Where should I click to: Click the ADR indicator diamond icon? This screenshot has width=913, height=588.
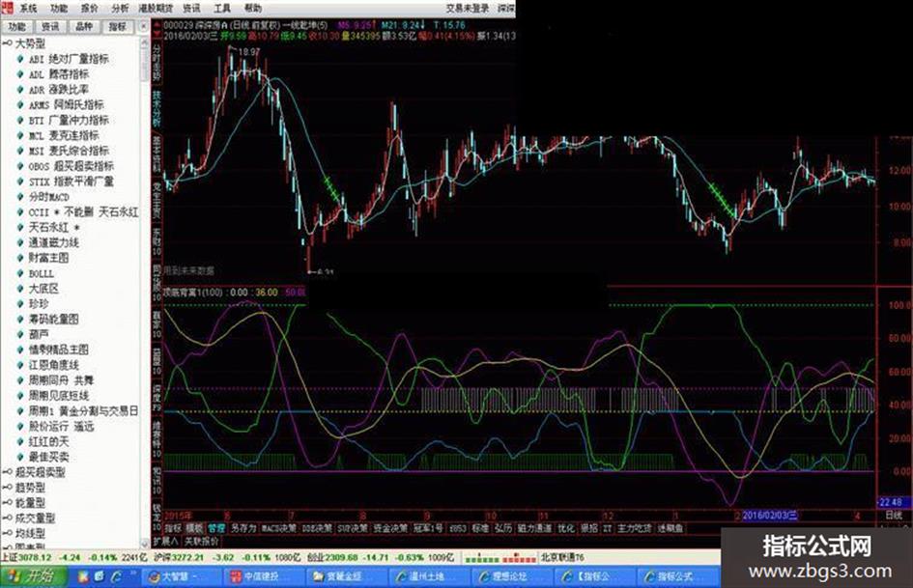coord(21,90)
